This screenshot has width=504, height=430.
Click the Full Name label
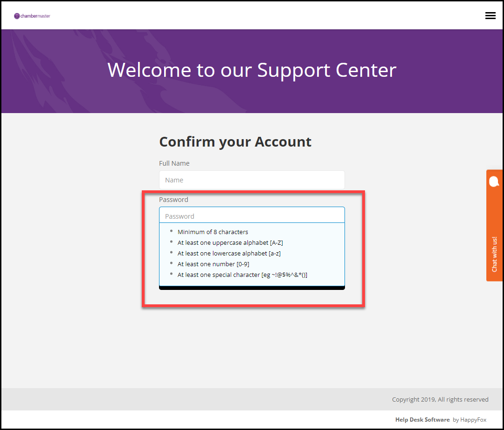click(174, 163)
